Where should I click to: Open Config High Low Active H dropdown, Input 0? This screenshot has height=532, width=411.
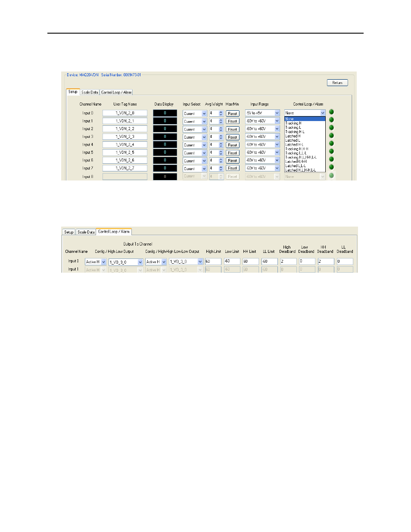click(x=96, y=262)
